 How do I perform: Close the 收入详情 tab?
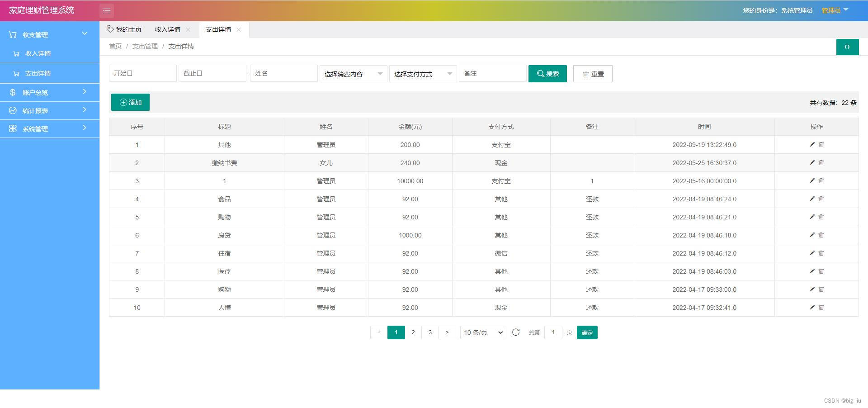tap(188, 30)
